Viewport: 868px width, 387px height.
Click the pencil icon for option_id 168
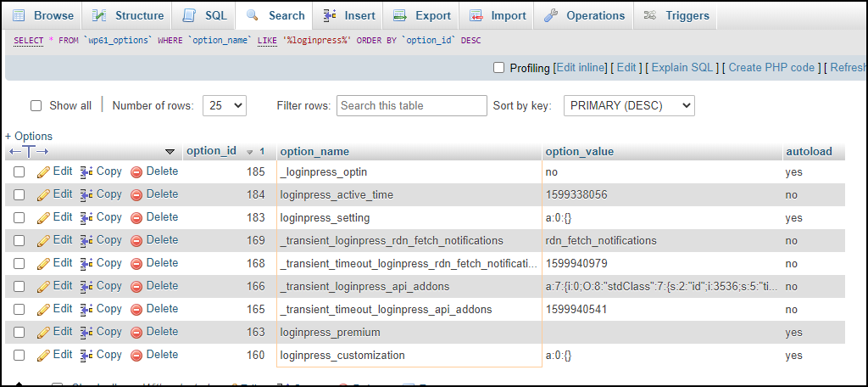point(44,263)
